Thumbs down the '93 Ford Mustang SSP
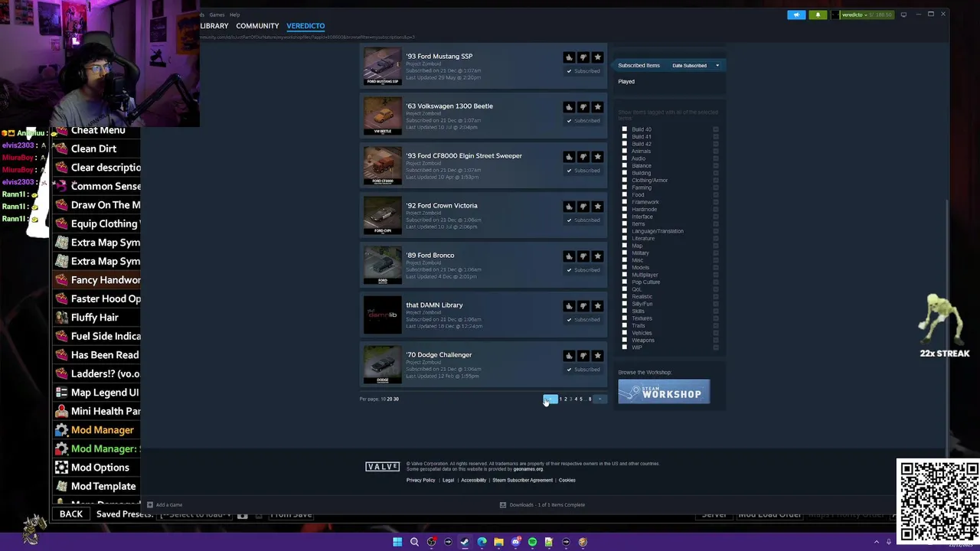Image resolution: width=980 pixels, height=551 pixels. coord(583,57)
